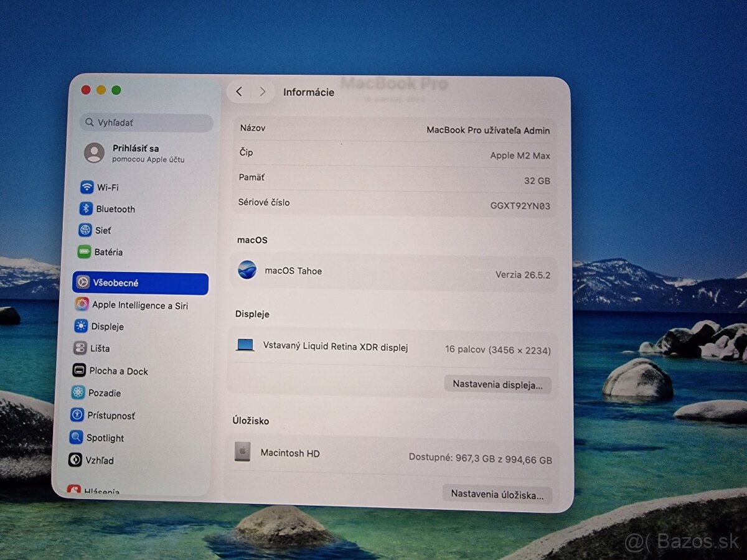Select Bluetooth label in the sidebar
This screenshot has height=560, width=747.
click(x=115, y=209)
